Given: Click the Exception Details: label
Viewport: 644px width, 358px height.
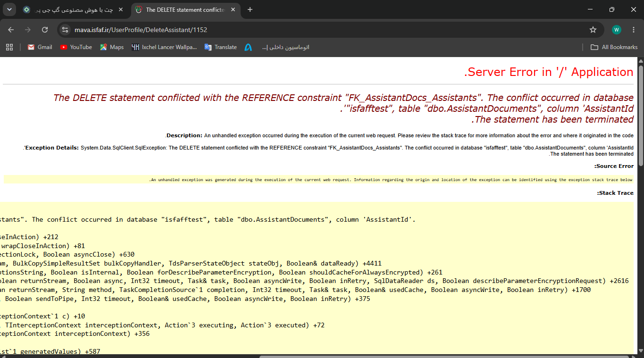Looking at the screenshot, I should tap(52, 148).
